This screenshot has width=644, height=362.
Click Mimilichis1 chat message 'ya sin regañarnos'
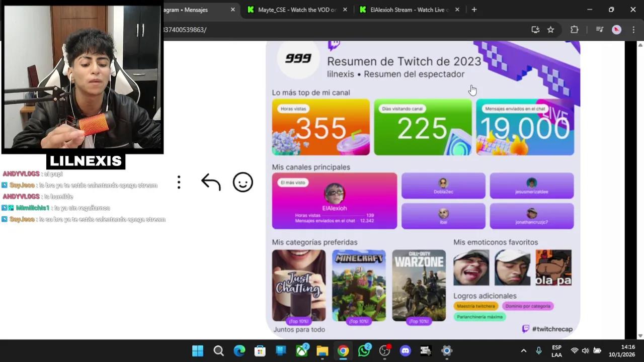pos(55,208)
